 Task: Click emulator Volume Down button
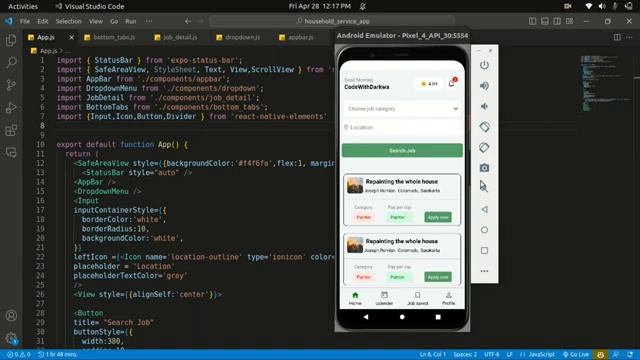[484, 106]
